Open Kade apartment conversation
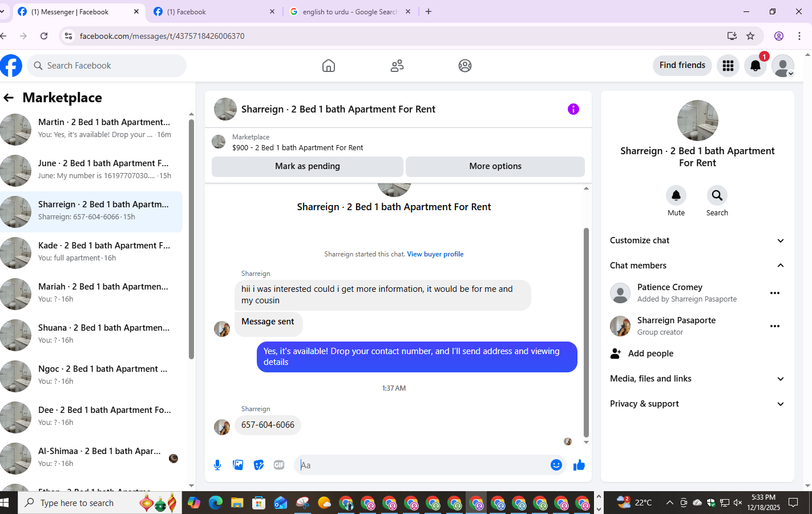This screenshot has width=812, height=514. pyautogui.click(x=91, y=252)
